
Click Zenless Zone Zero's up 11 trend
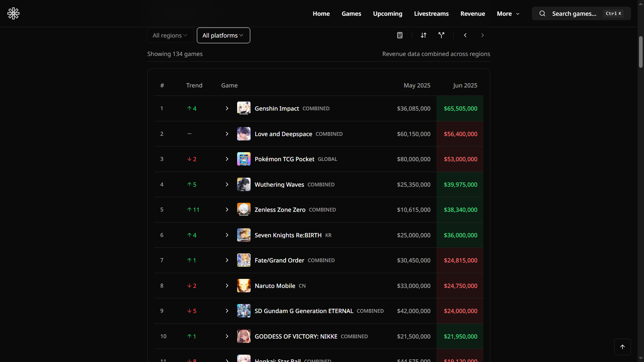193,209
